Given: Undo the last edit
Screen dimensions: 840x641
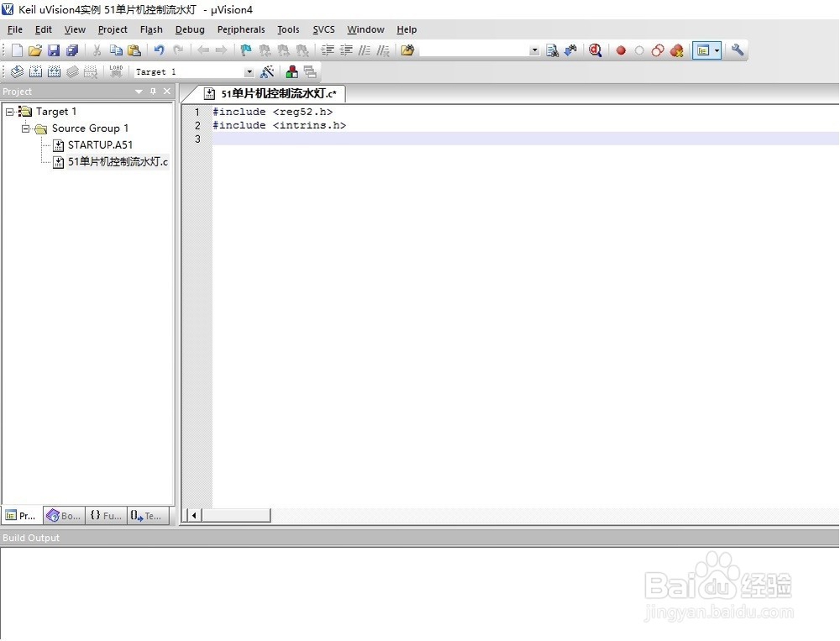Looking at the screenshot, I should 159,50.
